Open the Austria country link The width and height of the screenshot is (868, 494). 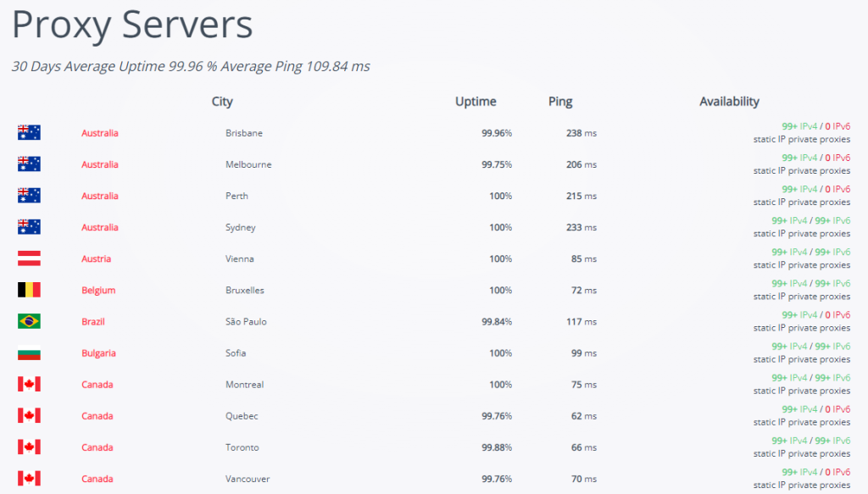click(96, 258)
